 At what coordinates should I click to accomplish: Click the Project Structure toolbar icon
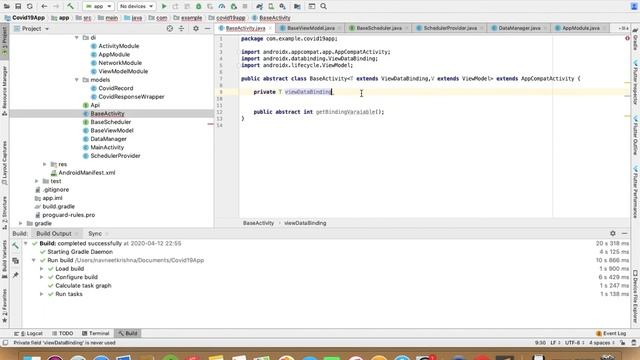(297, 6)
